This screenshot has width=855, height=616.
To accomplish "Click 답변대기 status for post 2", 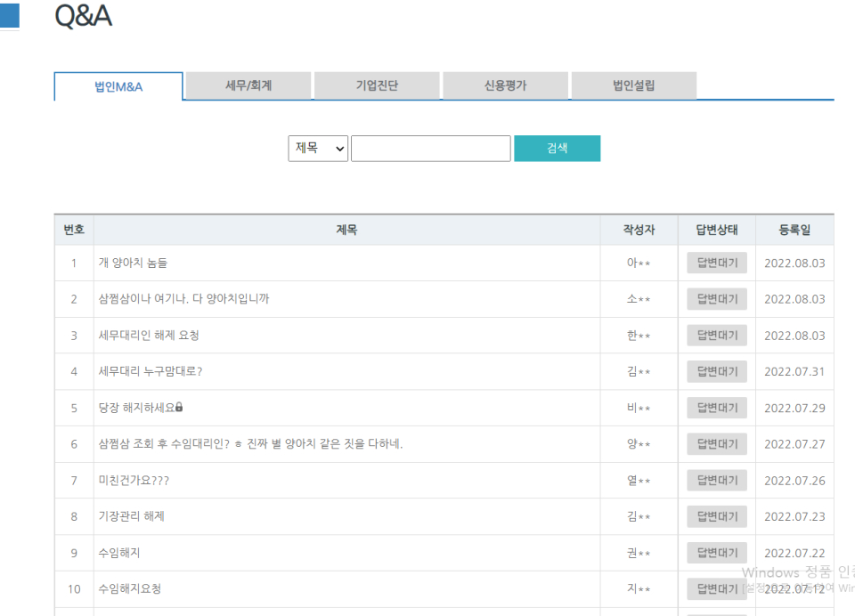I will point(717,299).
